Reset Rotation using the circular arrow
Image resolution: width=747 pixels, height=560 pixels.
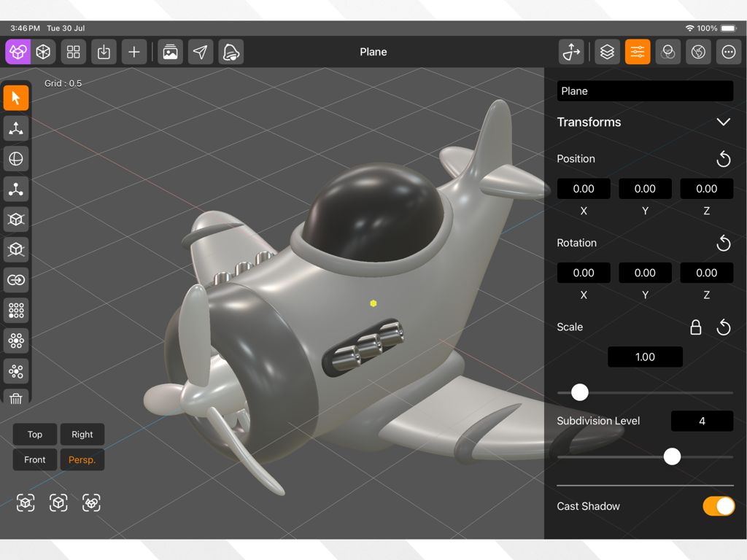point(723,243)
